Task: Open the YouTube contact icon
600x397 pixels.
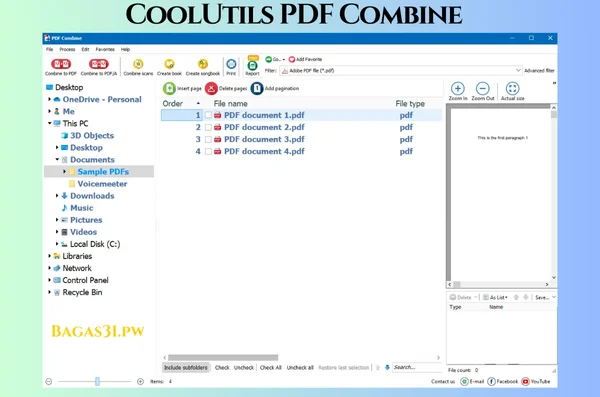Action: click(x=525, y=381)
